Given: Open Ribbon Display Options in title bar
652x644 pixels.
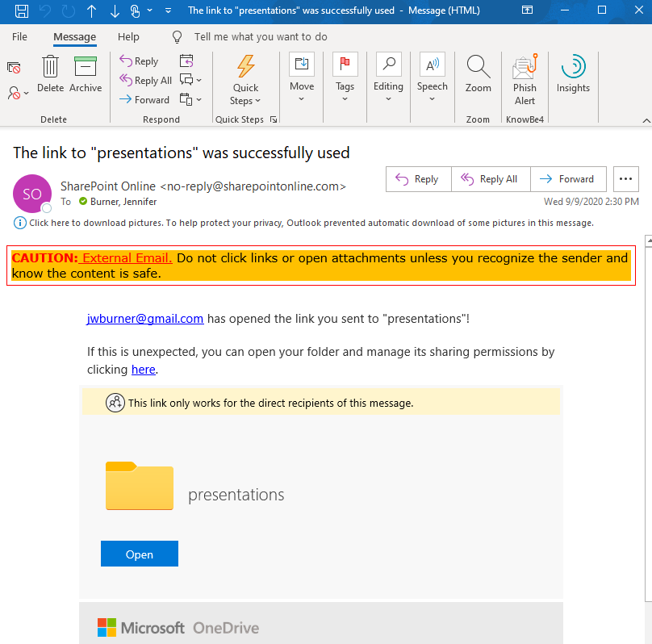Looking at the screenshot, I should click(x=527, y=10).
